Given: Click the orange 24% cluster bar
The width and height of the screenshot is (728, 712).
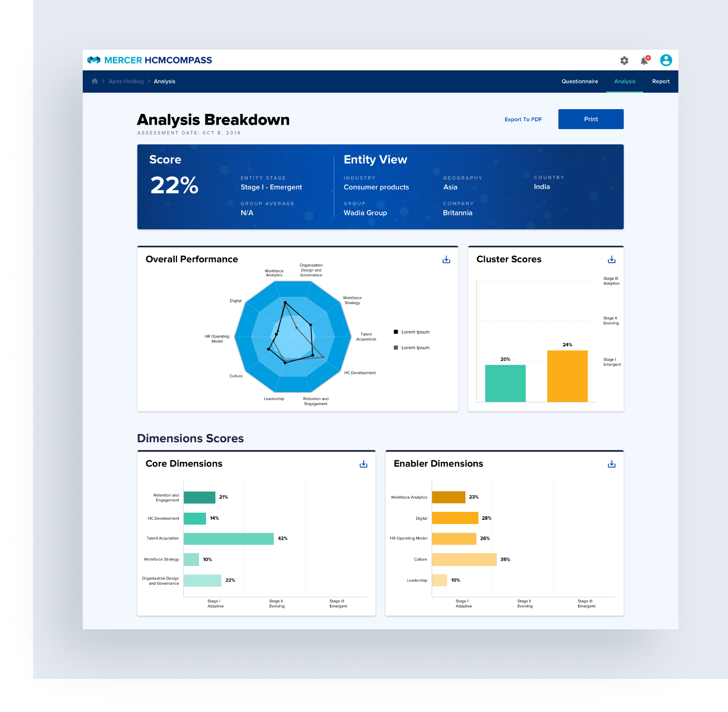Looking at the screenshot, I should coord(567,376).
